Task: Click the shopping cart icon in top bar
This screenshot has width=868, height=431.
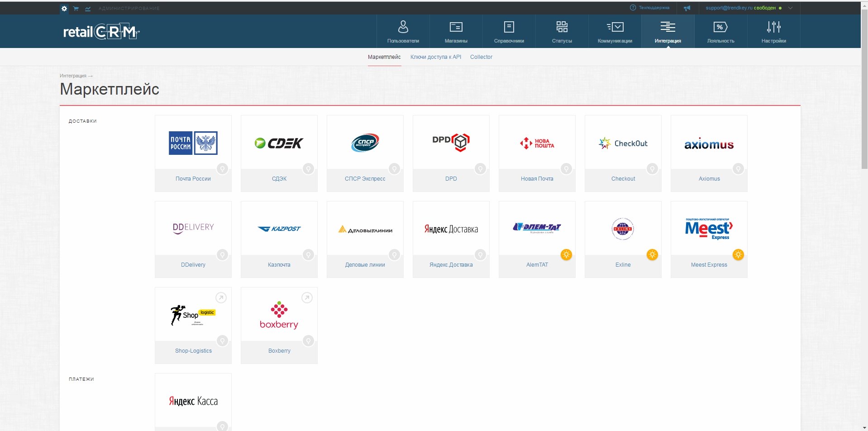Action: pos(76,8)
